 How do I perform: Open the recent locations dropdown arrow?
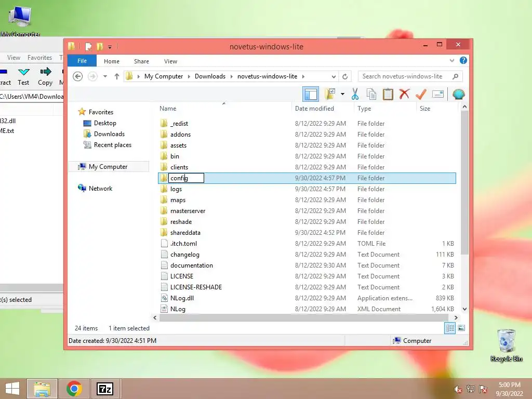tap(105, 76)
